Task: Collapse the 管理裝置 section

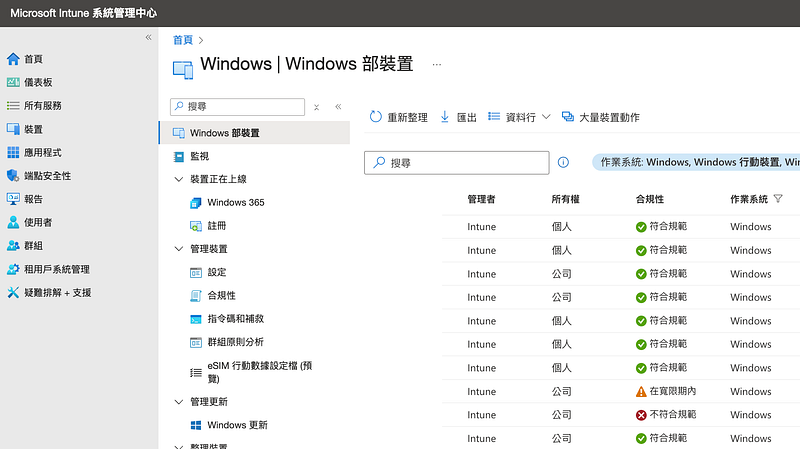Action: [x=179, y=249]
